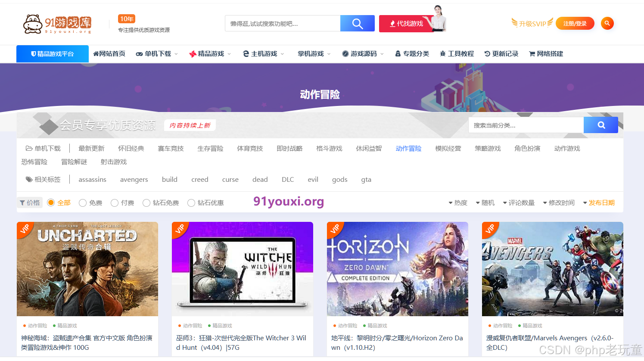
Task: Open the 体育竞技 category
Action: point(250,148)
